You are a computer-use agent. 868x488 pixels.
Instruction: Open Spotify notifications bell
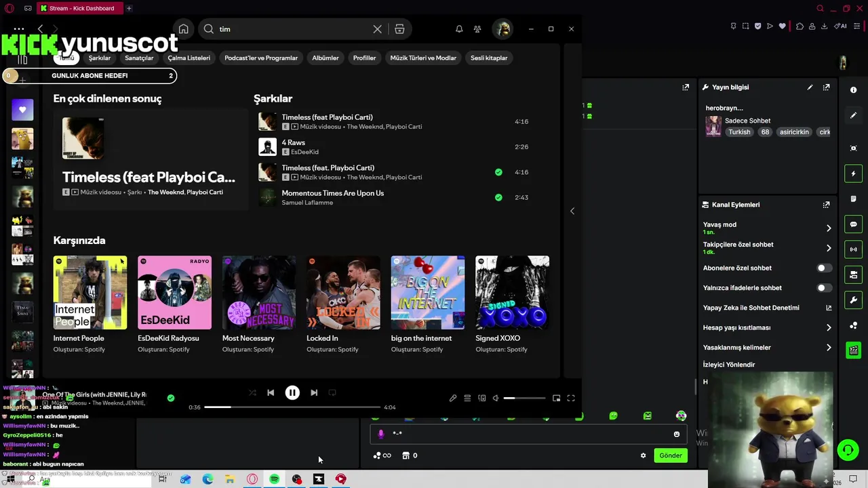tap(459, 29)
